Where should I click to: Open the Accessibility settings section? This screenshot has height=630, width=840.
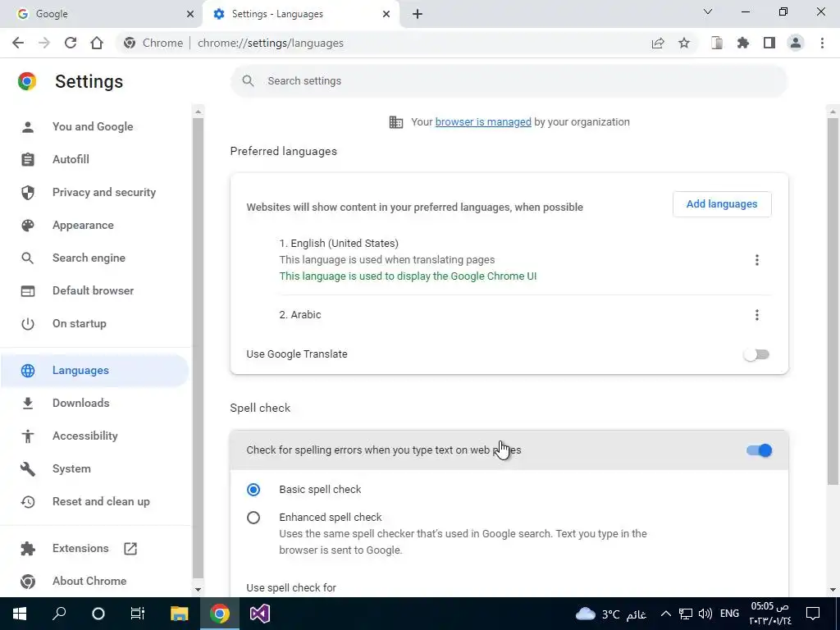(84, 436)
